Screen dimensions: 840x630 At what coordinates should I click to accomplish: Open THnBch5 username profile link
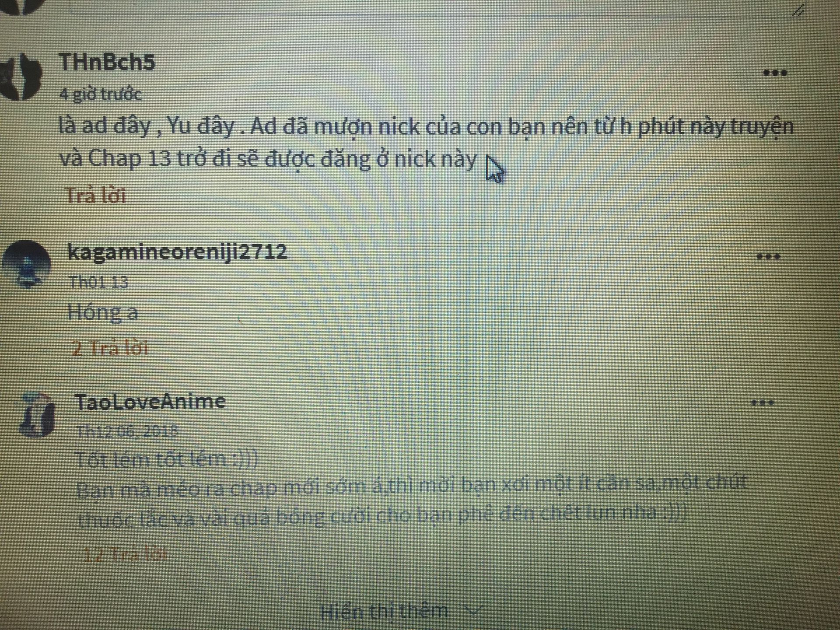(107, 62)
